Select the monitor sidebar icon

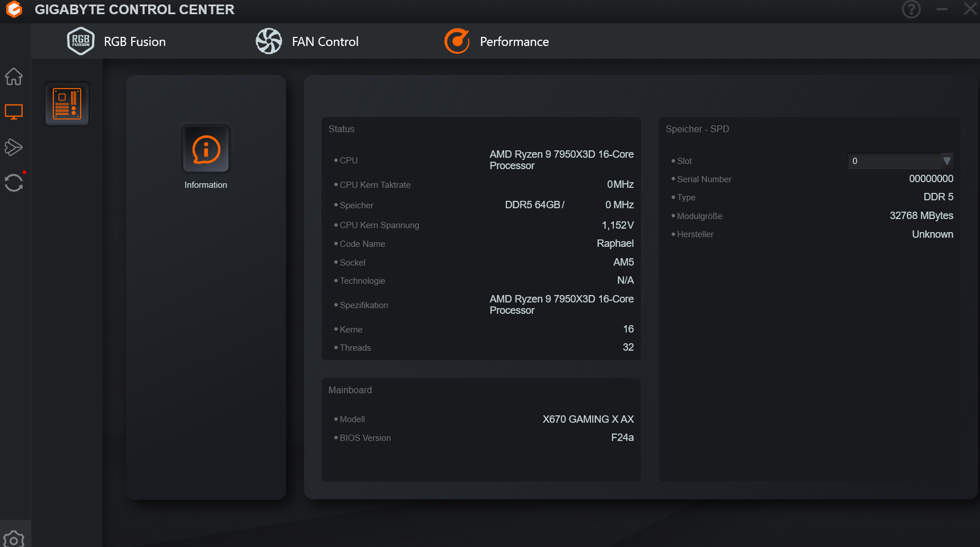[x=14, y=112]
